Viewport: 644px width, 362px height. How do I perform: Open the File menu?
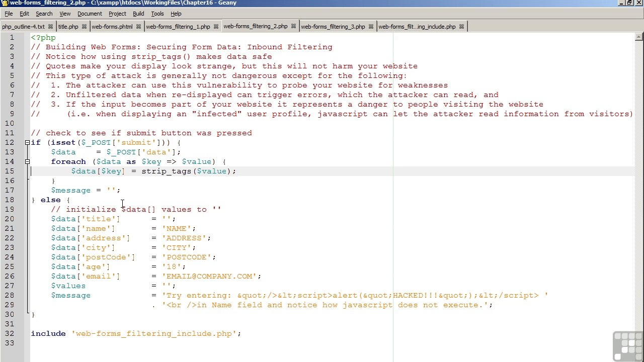[x=9, y=14]
